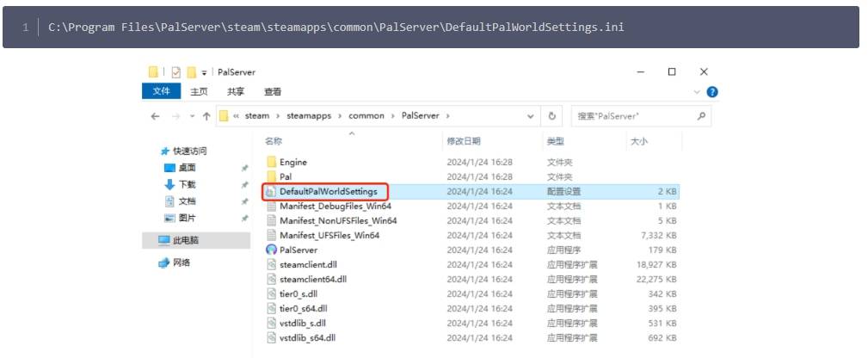Open recent locations dropdown arrow
The height and width of the screenshot is (358, 868).
[192, 116]
